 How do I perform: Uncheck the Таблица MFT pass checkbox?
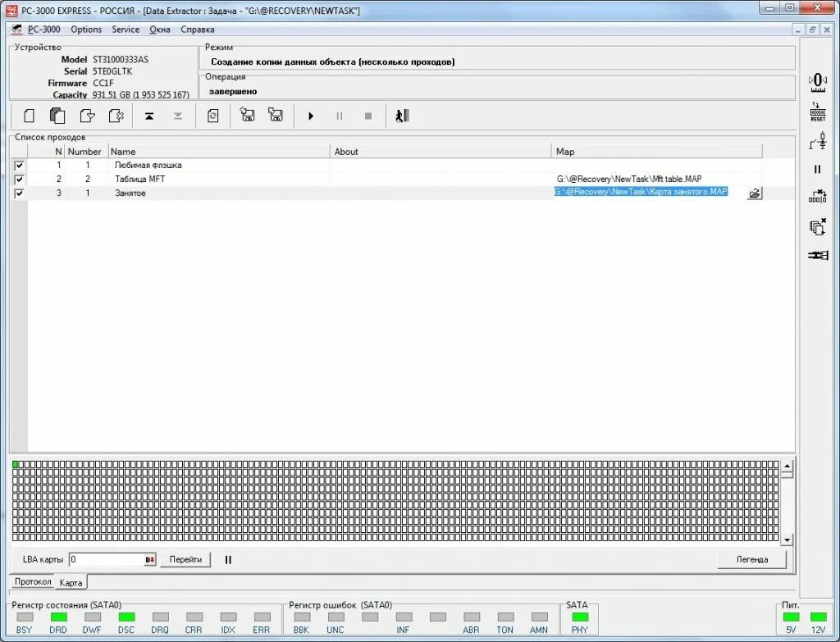click(20, 180)
